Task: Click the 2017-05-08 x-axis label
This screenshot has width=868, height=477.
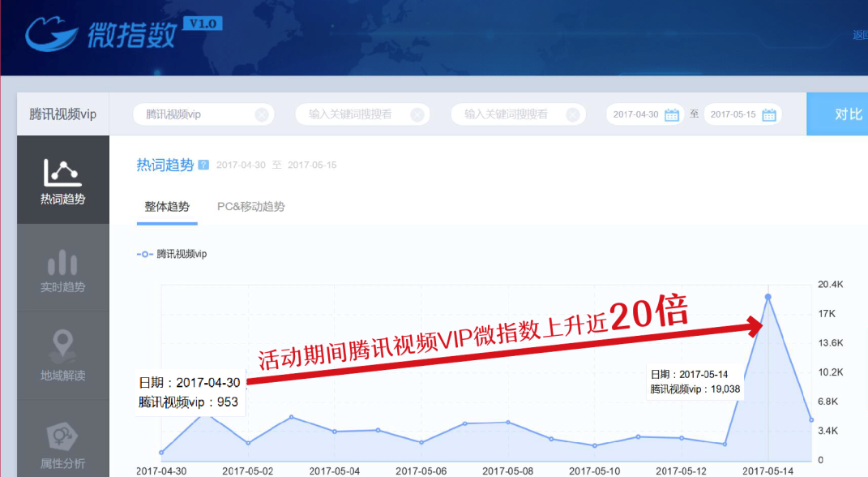Action: coord(507,471)
